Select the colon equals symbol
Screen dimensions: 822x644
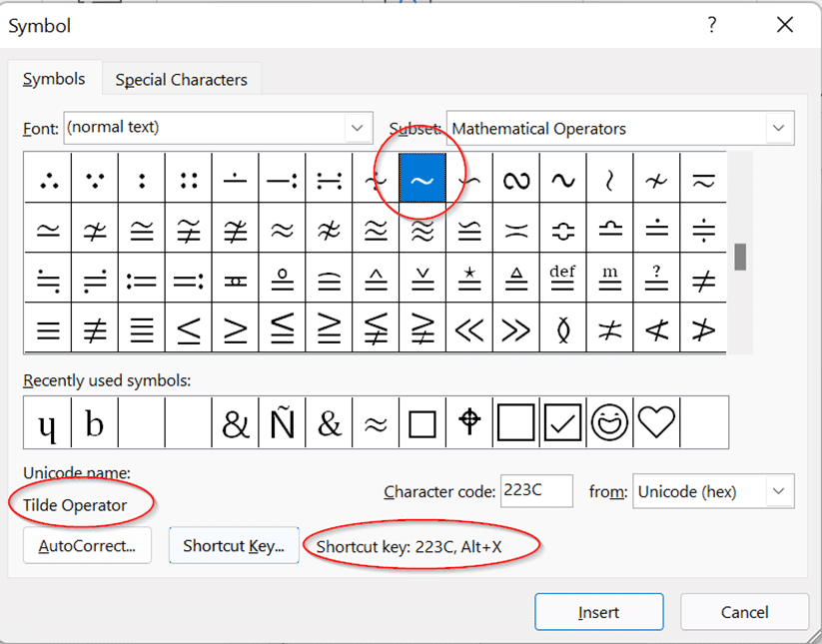pos(142,278)
